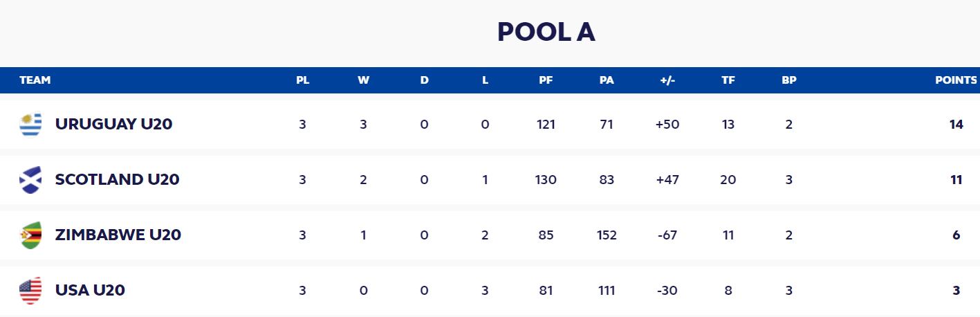Click Zimbabwe's 152 points against value

pyautogui.click(x=607, y=235)
